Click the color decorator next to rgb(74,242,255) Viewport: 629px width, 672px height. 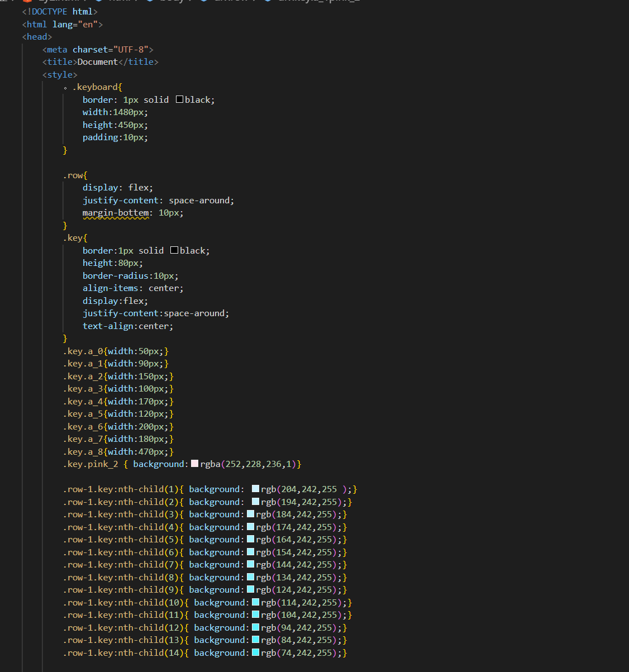point(255,652)
